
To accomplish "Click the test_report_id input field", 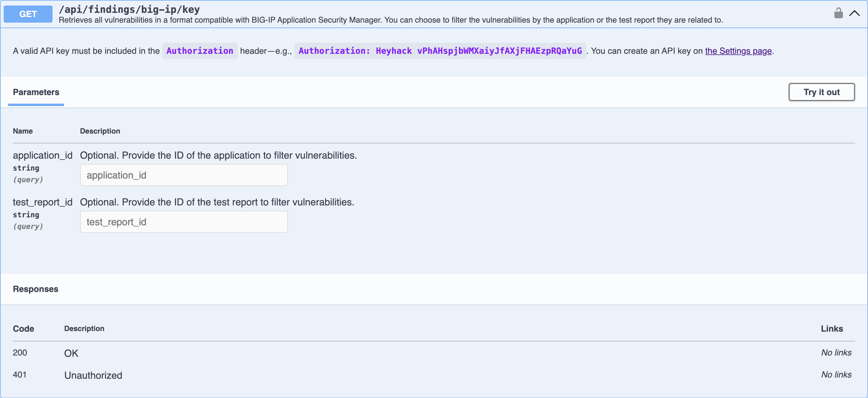I will coord(184,222).
